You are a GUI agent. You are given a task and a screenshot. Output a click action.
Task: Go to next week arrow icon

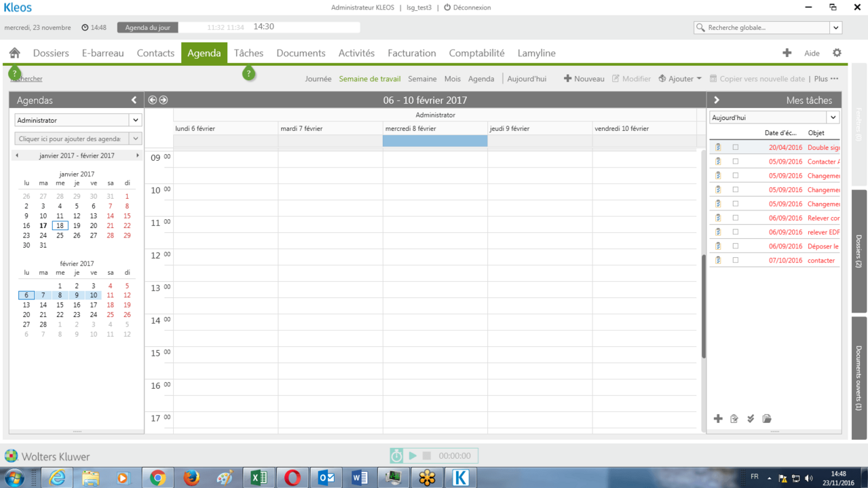163,100
